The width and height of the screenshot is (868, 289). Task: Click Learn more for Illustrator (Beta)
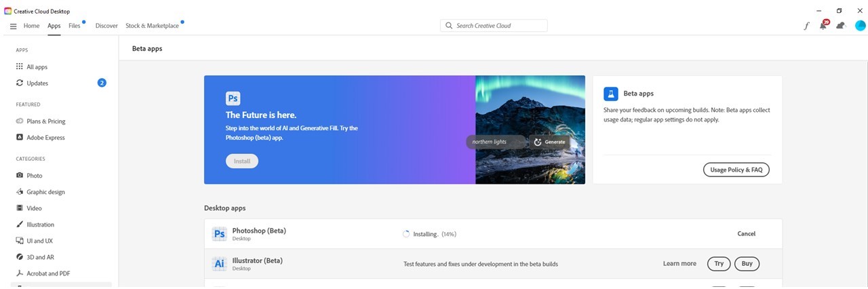click(679, 264)
